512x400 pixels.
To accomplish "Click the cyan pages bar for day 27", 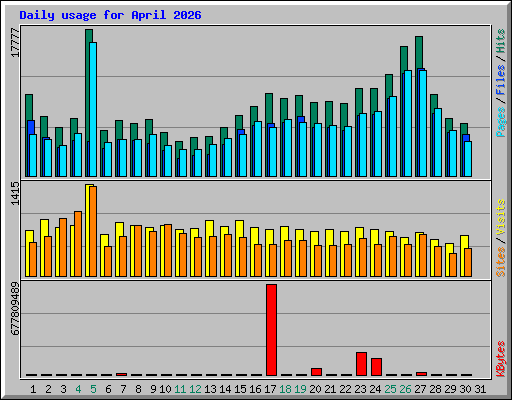I will tap(423, 123).
